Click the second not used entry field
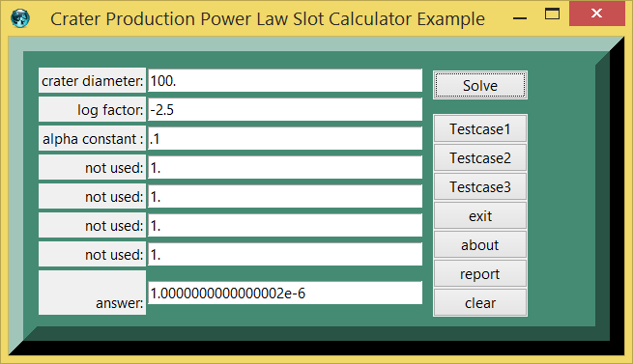The height and width of the screenshot is (364, 633). tap(285, 197)
